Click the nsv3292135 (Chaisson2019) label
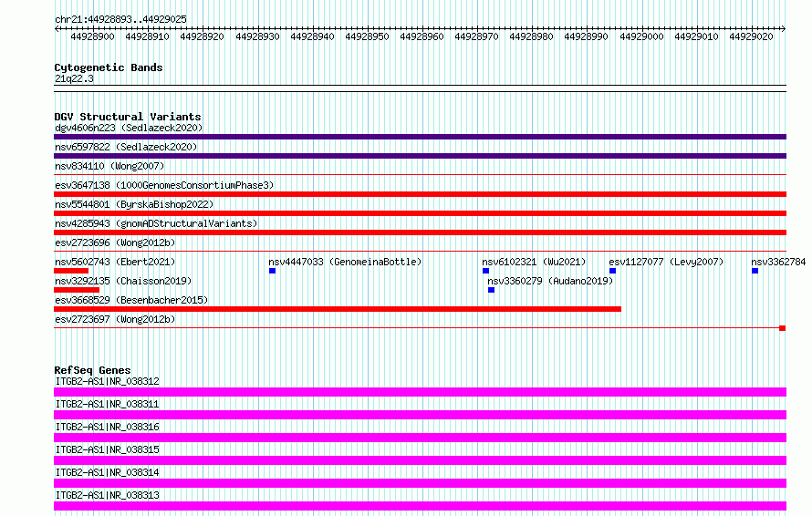The height and width of the screenshot is (516, 812). coord(123,281)
